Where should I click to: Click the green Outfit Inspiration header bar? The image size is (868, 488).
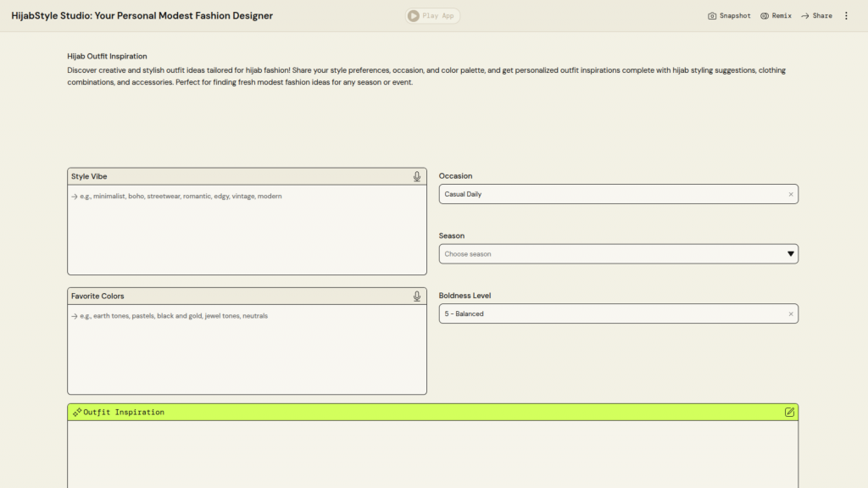(x=432, y=413)
